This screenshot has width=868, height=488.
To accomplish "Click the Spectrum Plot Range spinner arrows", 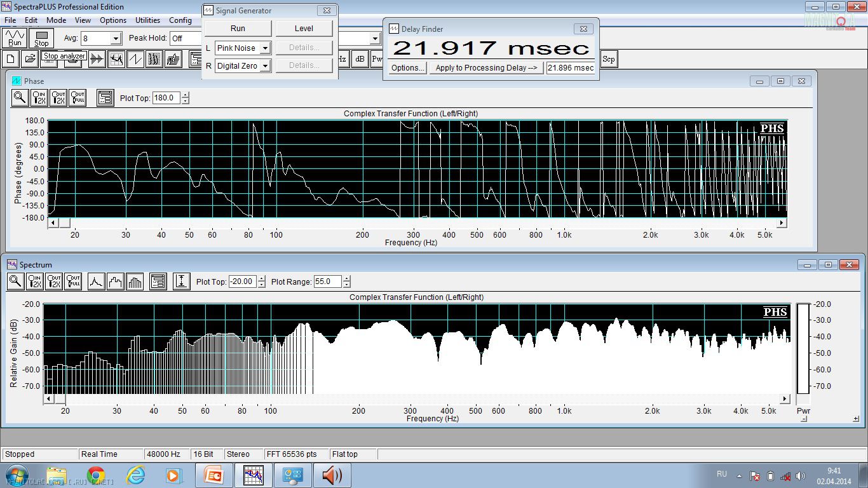I will pos(347,281).
